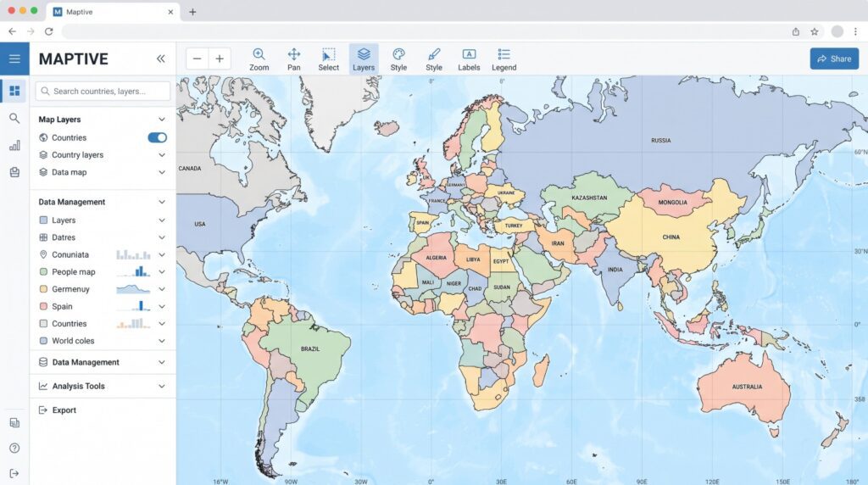Select the Zoom tool
868x485 pixels.
[259, 59]
